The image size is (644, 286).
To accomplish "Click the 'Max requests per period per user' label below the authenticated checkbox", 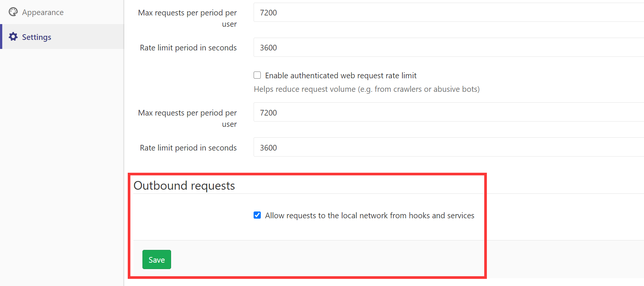I will (x=187, y=118).
